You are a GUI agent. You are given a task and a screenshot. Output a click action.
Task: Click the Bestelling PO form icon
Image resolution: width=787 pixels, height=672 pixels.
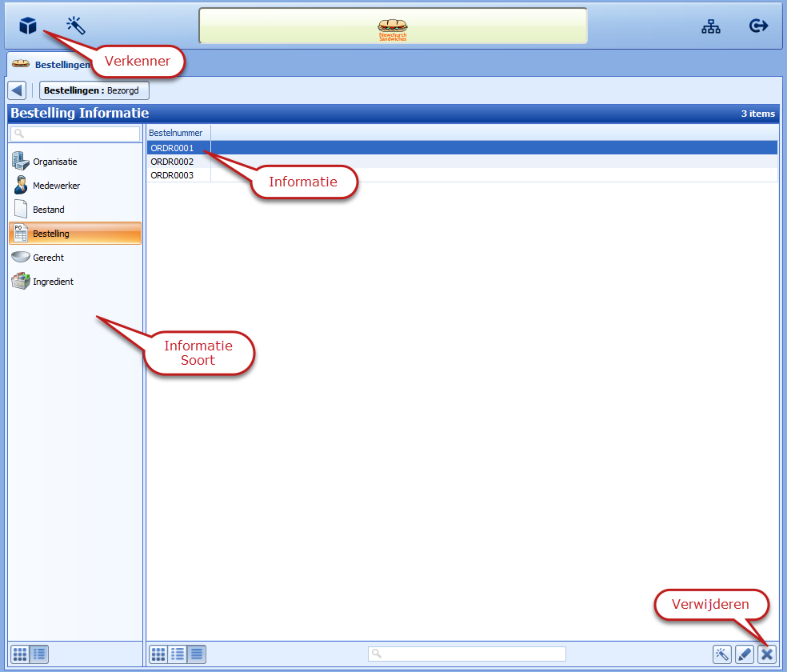[21, 233]
